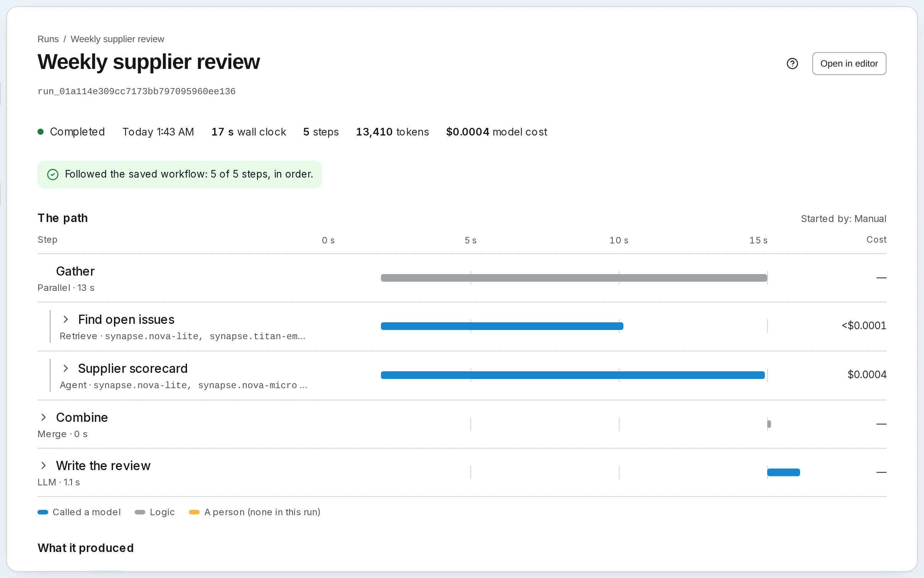
Task: Click the 'Merge · 0 s' subtitle
Action: (62, 434)
